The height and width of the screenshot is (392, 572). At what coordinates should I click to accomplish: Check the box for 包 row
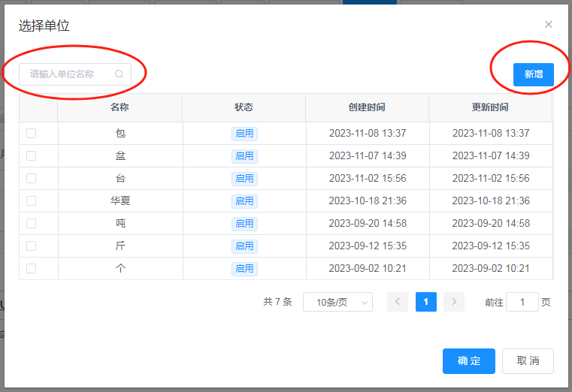[32, 134]
